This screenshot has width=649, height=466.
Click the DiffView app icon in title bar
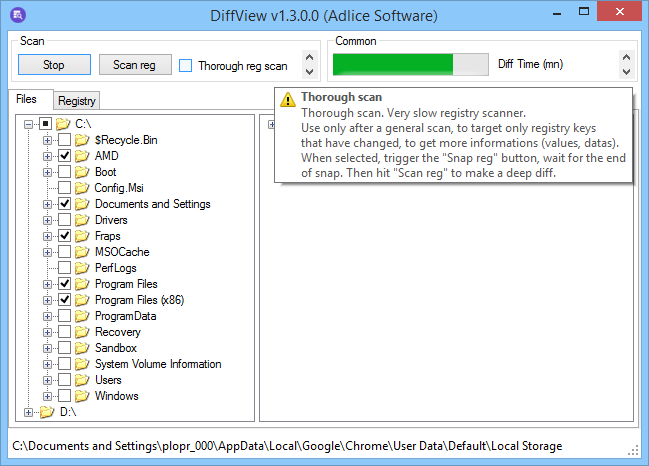coord(18,15)
